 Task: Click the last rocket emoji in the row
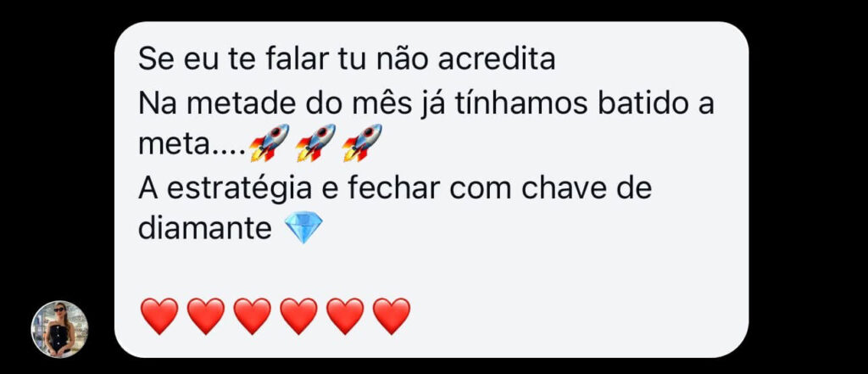362,142
